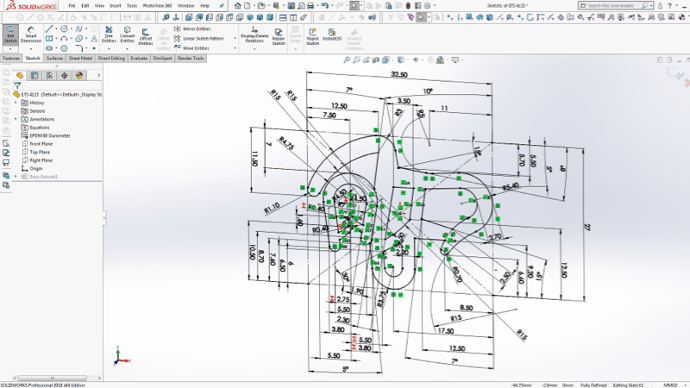690x388 pixels.
Task: Open the ConfigurationManager tab
Action: 49,75
